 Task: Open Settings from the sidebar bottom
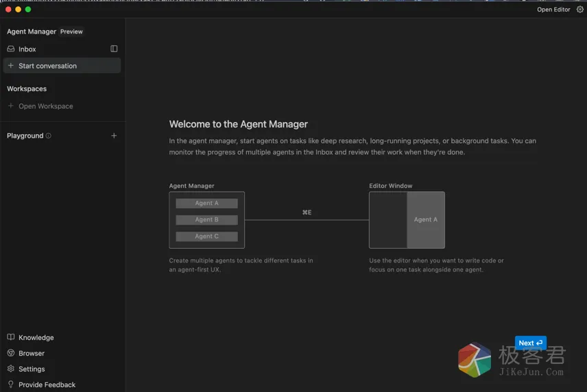click(32, 369)
